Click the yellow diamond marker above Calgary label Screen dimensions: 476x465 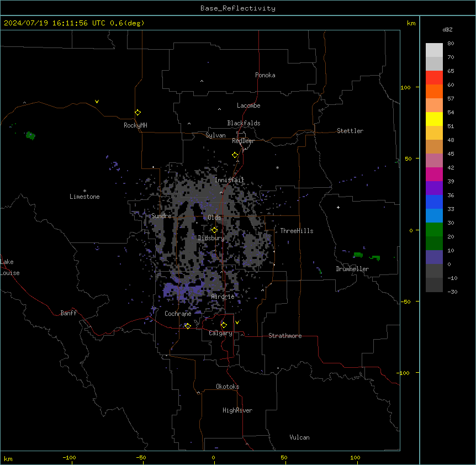point(224,325)
